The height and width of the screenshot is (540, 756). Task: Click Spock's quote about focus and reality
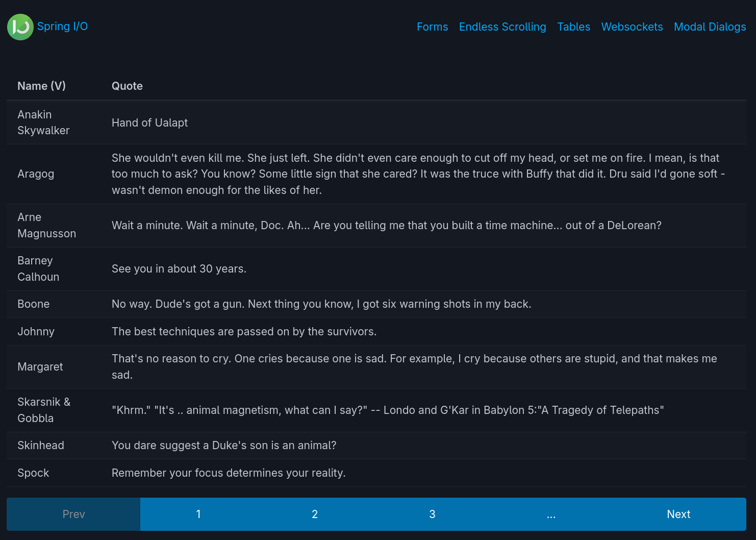point(229,473)
